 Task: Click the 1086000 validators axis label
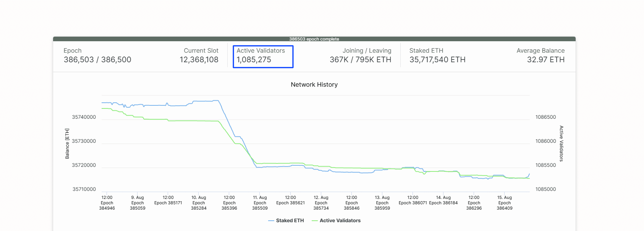[546, 141]
